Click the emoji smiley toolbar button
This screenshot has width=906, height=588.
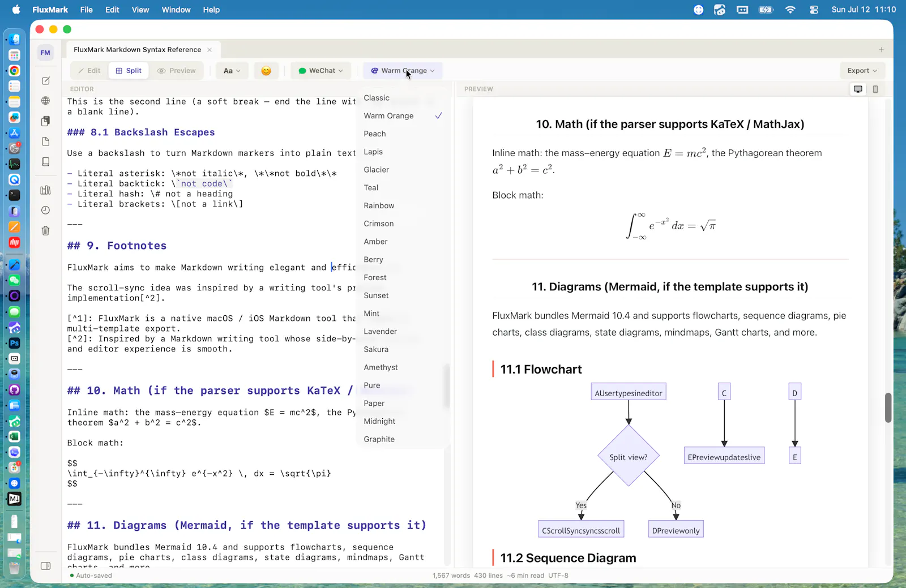click(266, 71)
